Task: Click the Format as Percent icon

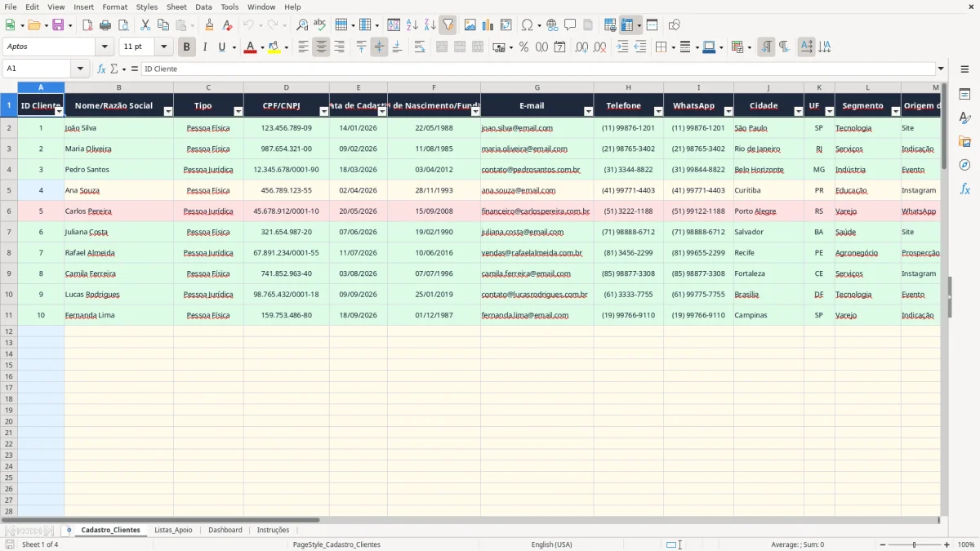Action: pyautogui.click(x=524, y=47)
